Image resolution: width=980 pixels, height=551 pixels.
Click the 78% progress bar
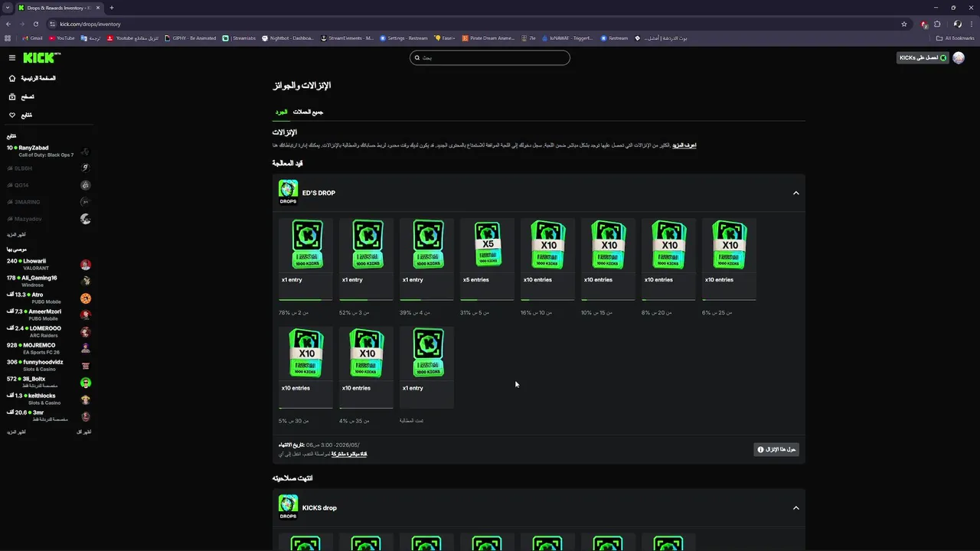305,299
